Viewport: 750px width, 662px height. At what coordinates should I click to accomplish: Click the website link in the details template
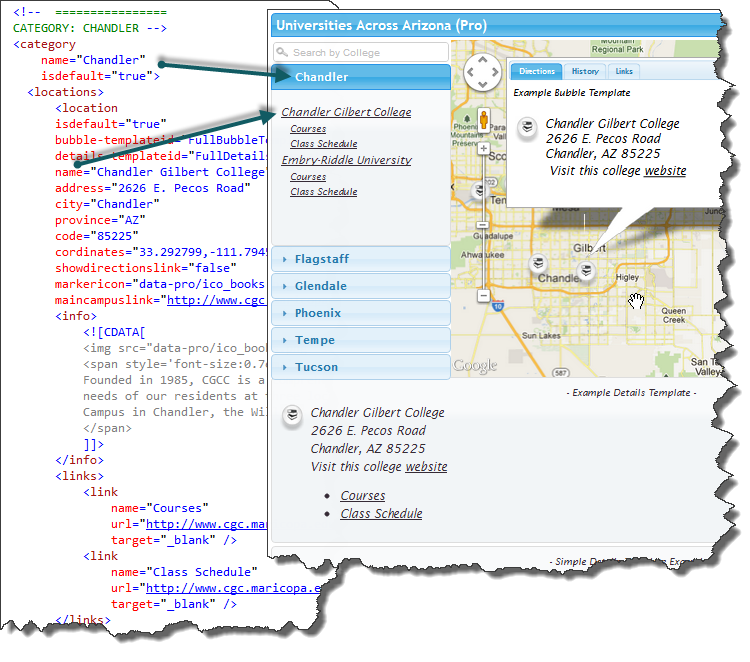426,466
